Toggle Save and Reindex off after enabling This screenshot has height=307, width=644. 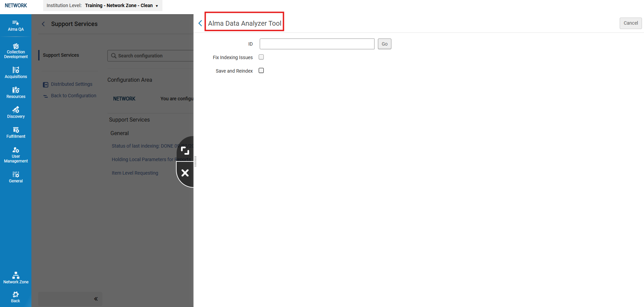261,70
